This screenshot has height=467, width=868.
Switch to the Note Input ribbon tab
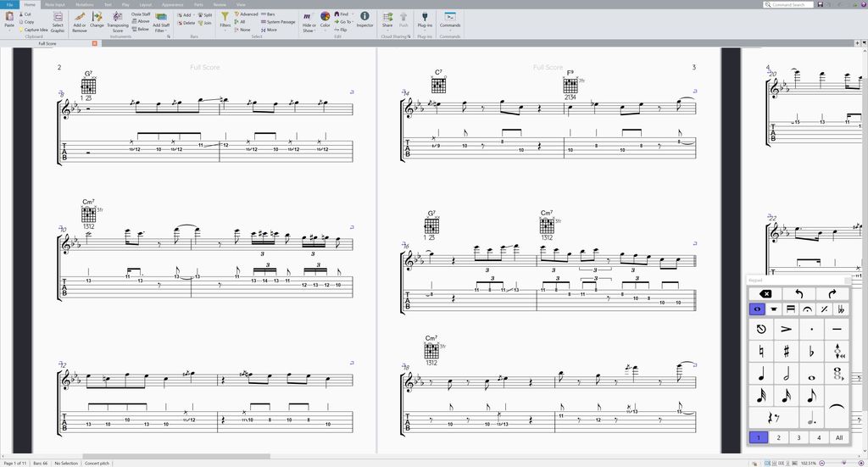tap(54, 4)
